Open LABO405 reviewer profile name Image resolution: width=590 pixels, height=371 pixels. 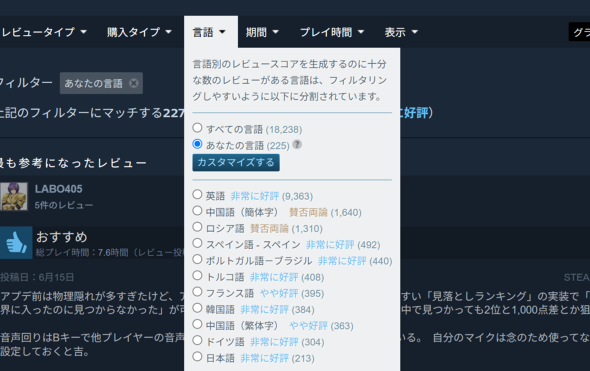point(58,189)
